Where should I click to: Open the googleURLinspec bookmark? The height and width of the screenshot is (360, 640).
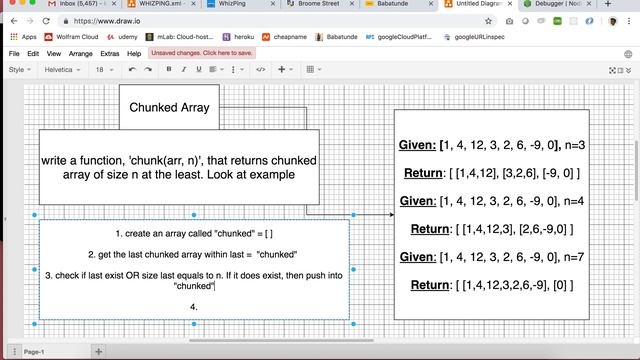coord(474,37)
